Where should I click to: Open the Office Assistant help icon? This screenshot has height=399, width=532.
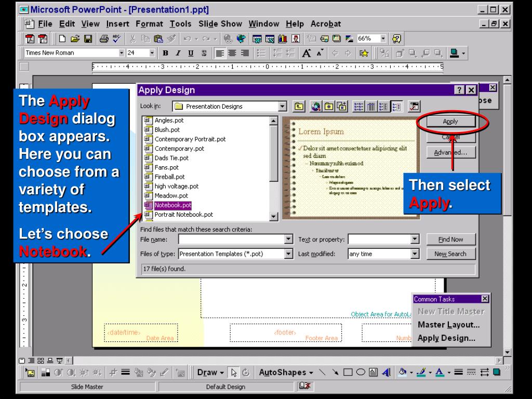[x=396, y=38]
